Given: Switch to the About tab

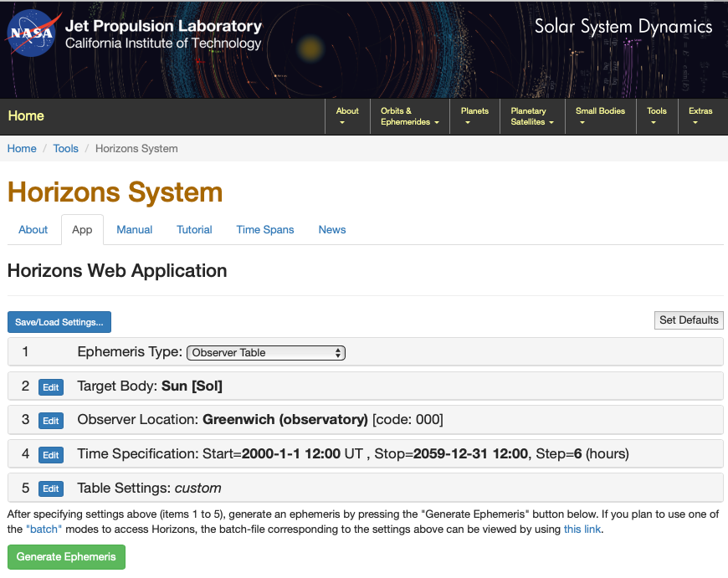Looking at the screenshot, I should pyautogui.click(x=33, y=230).
